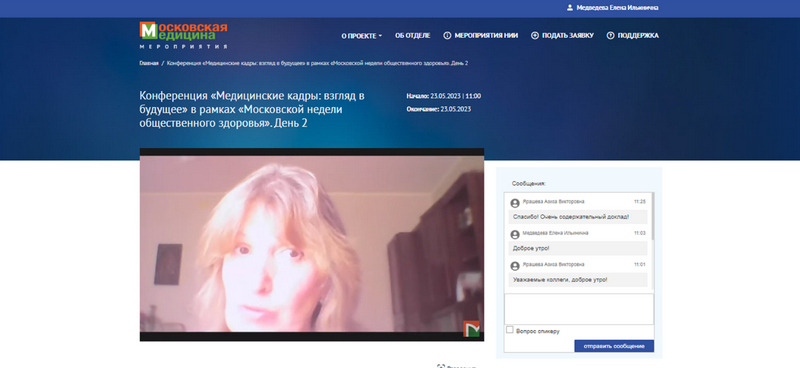Click the conference breadcrumb ending День 2
800x368 pixels.
pyautogui.click(x=317, y=63)
